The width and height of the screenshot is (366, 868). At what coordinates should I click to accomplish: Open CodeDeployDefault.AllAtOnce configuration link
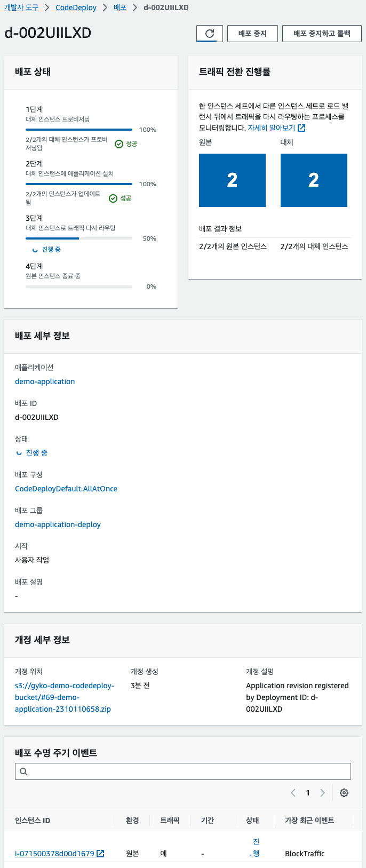66,489
